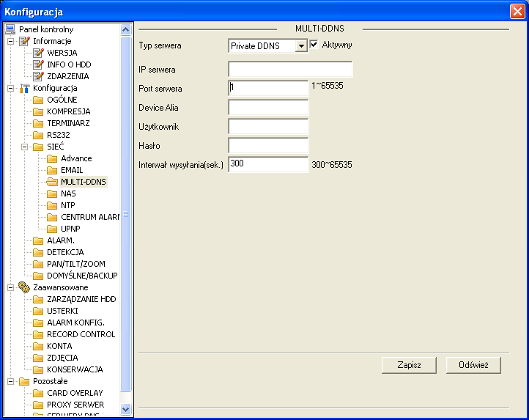Image resolution: width=529 pixels, height=420 pixels.
Task: Open the ALARM. settings item
Action: coord(61,240)
